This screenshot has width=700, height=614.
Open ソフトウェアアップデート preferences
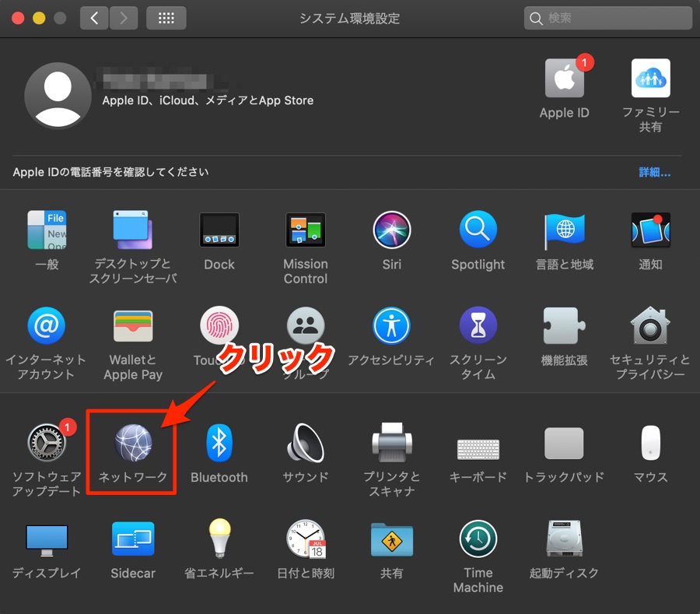click(x=47, y=443)
